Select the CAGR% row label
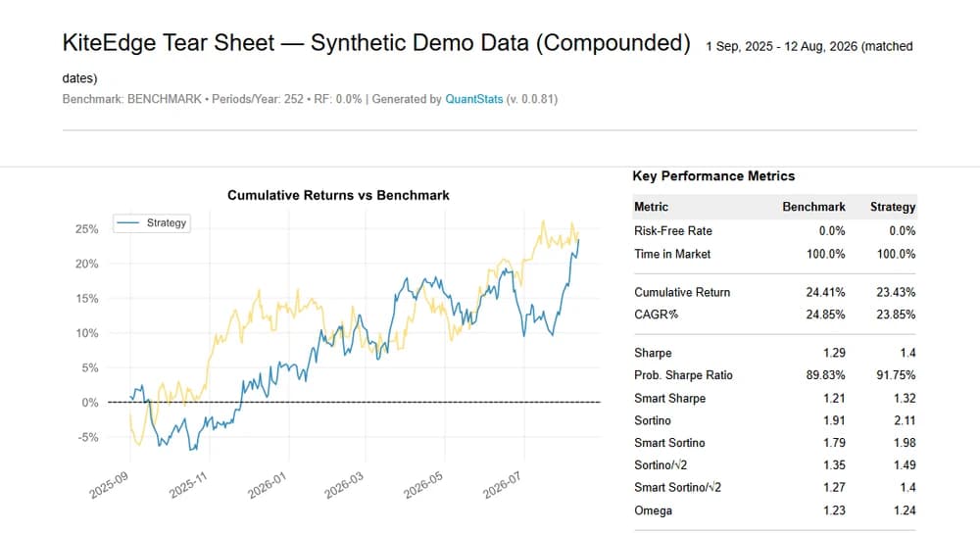The width and height of the screenshot is (980, 534). coord(656,315)
